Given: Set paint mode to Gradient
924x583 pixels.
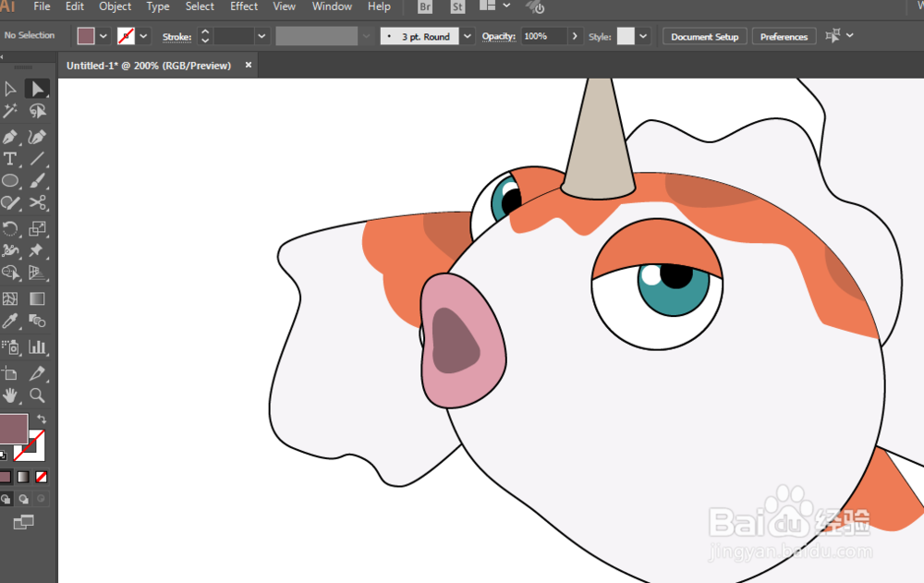Looking at the screenshot, I should click(23, 477).
